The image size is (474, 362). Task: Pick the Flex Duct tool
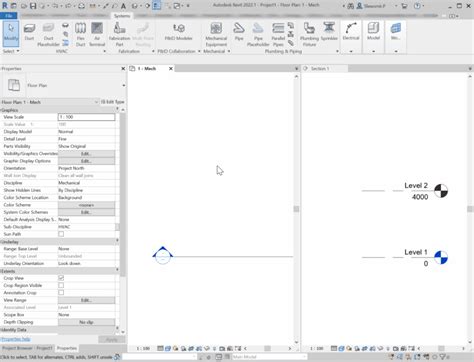(80, 34)
